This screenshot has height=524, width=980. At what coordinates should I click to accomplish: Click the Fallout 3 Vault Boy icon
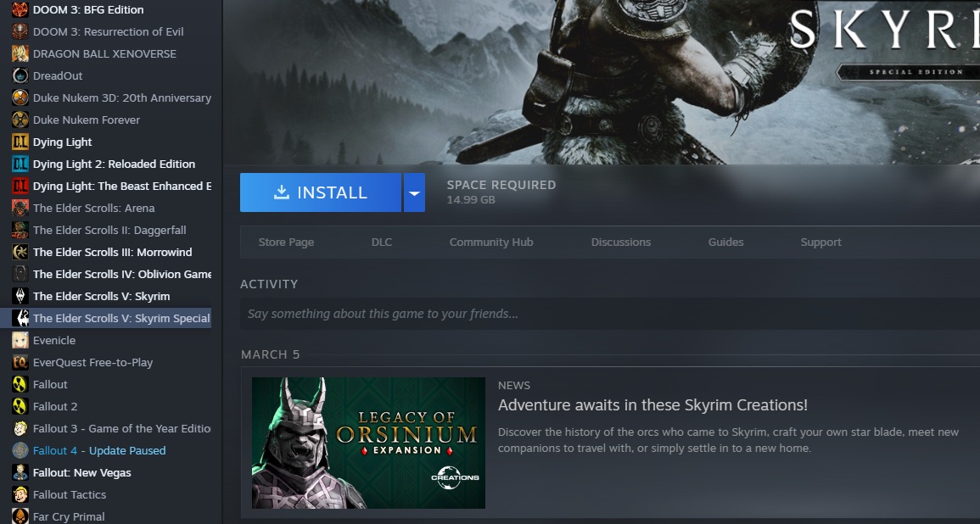pos(20,428)
